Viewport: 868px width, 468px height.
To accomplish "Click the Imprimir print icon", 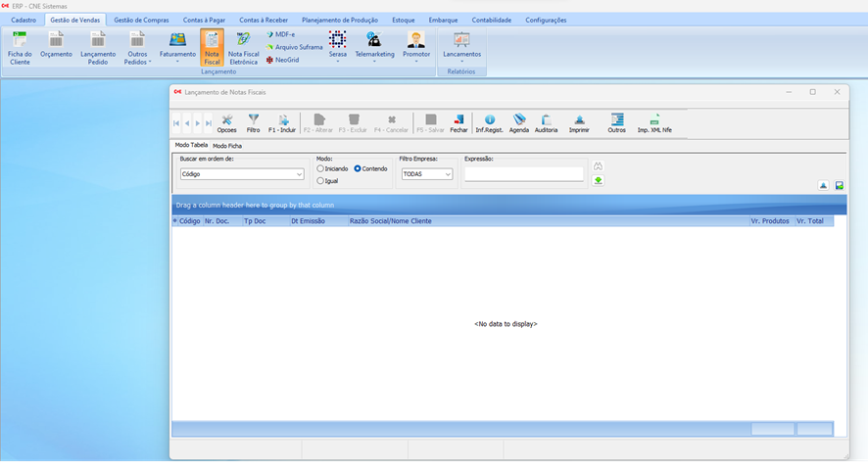I will (x=579, y=122).
